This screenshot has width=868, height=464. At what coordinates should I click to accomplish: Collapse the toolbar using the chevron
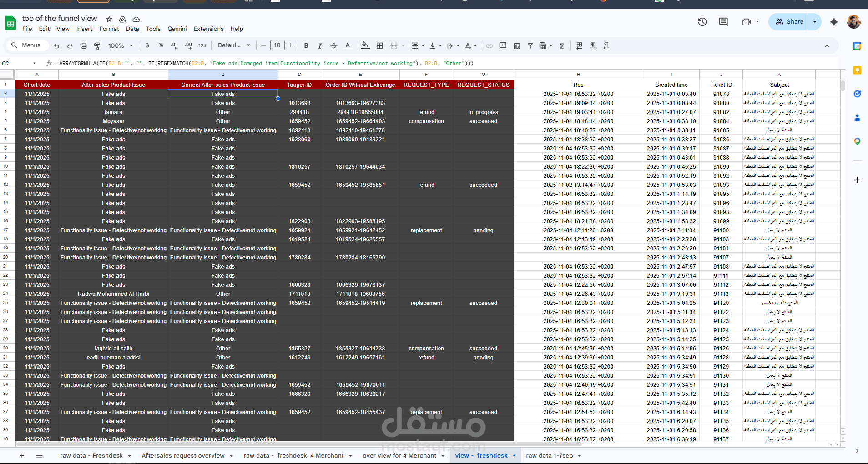point(827,45)
